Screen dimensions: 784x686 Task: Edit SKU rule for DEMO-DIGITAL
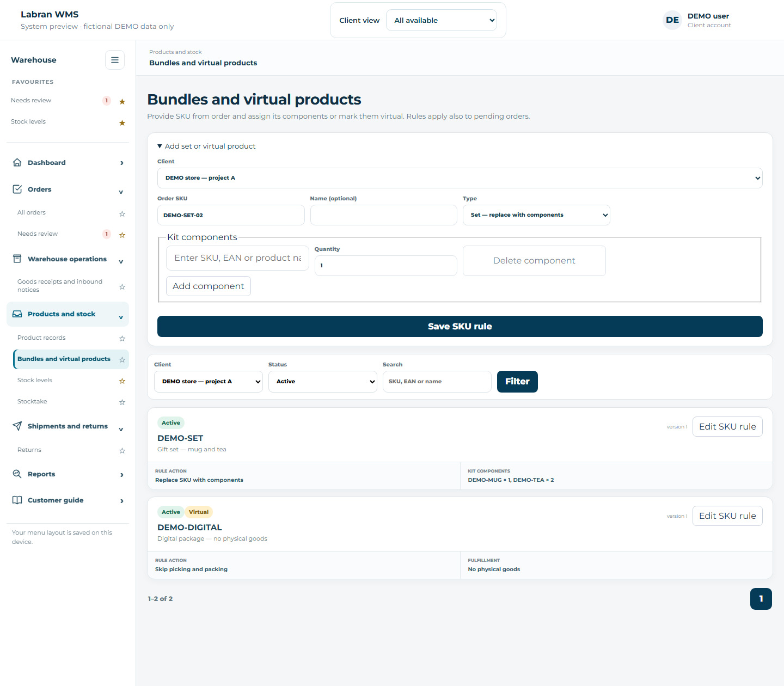tap(727, 516)
